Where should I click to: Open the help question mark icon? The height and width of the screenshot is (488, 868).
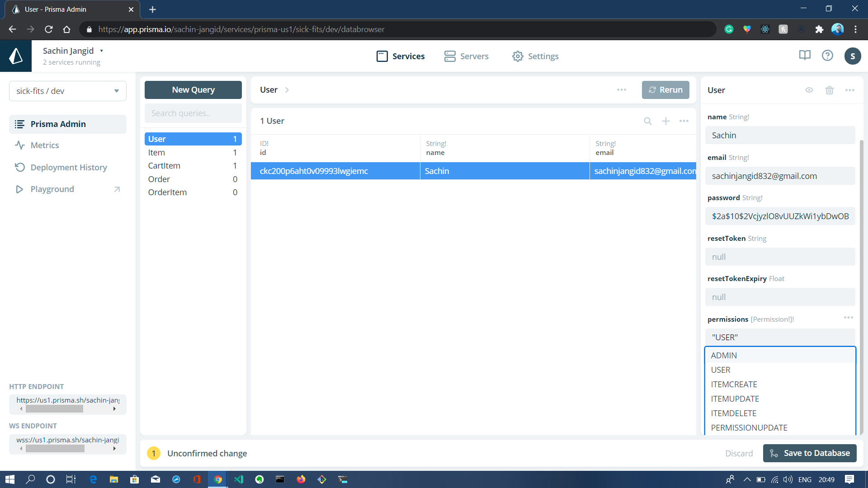click(827, 56)
